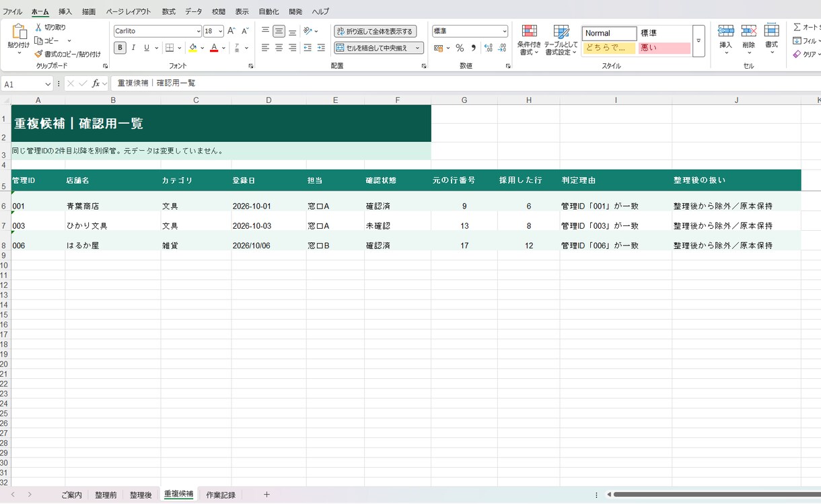Image resolution: width=821 pixels, height=504 pixels.
Task: Align text right
Action: [x=292, y=48]
